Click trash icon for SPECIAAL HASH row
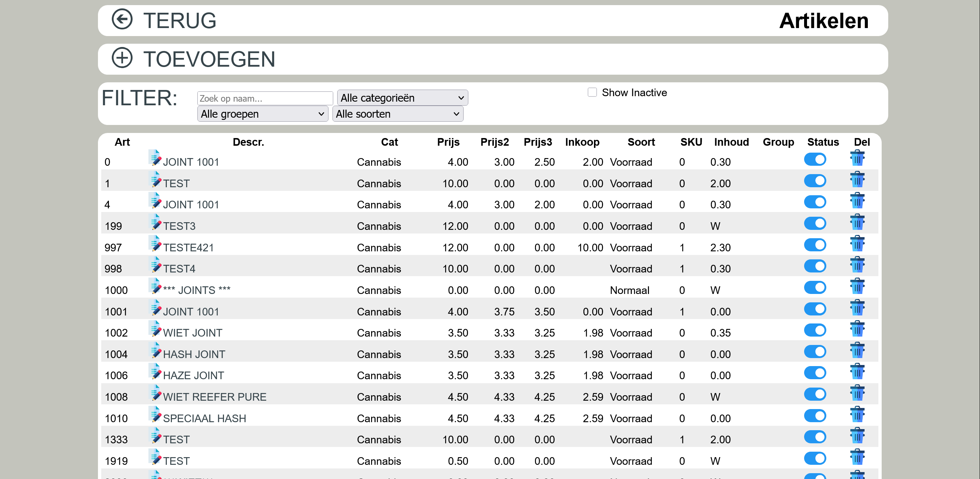Viewport: 980px width, 479px height. click(x=858, y=414)
